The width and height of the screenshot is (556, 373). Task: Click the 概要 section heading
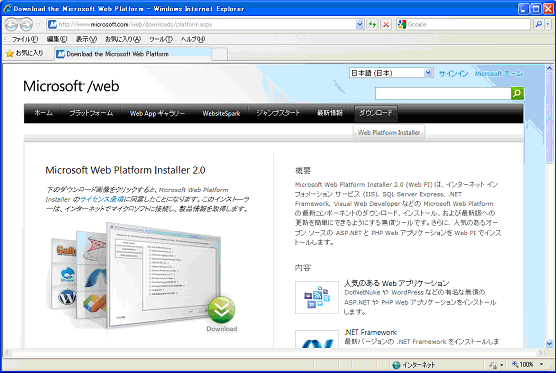pos(303,171)
